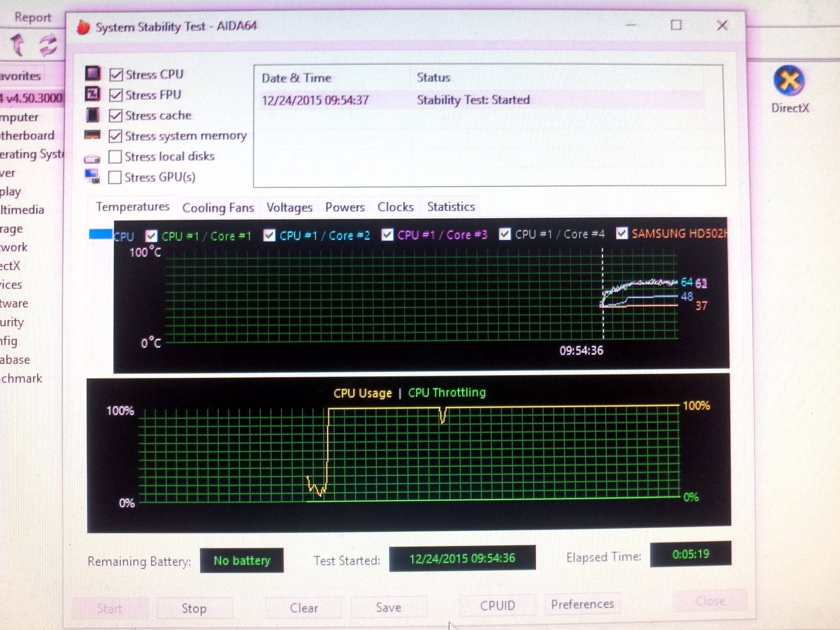The height and width of the screenshot is (630, 840).
Task: Maximize the System Stability Test window
Action: (x=676, y=25)
